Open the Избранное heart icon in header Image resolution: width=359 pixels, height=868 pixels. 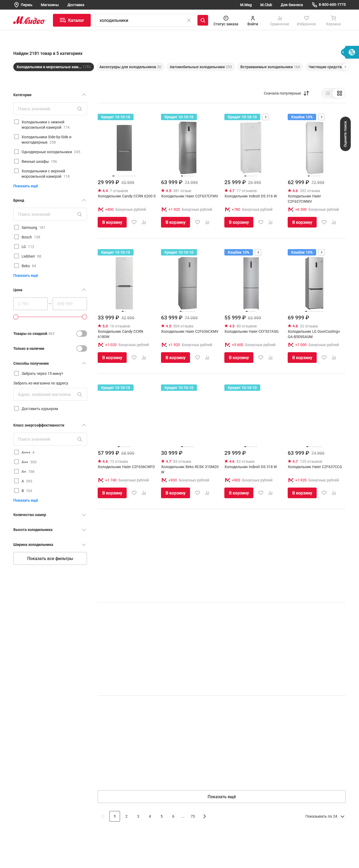click(x=306, y=18)
